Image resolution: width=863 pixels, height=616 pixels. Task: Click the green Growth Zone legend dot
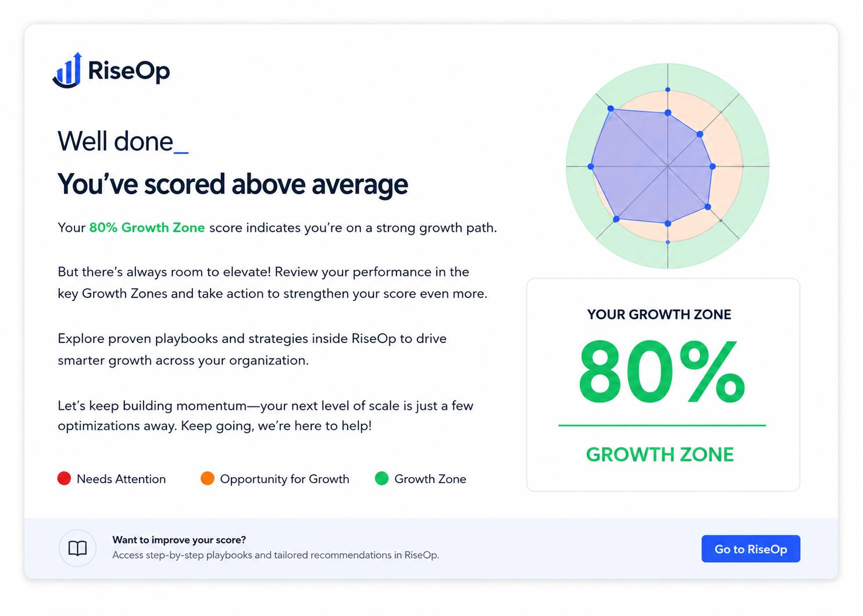[381, 478]
